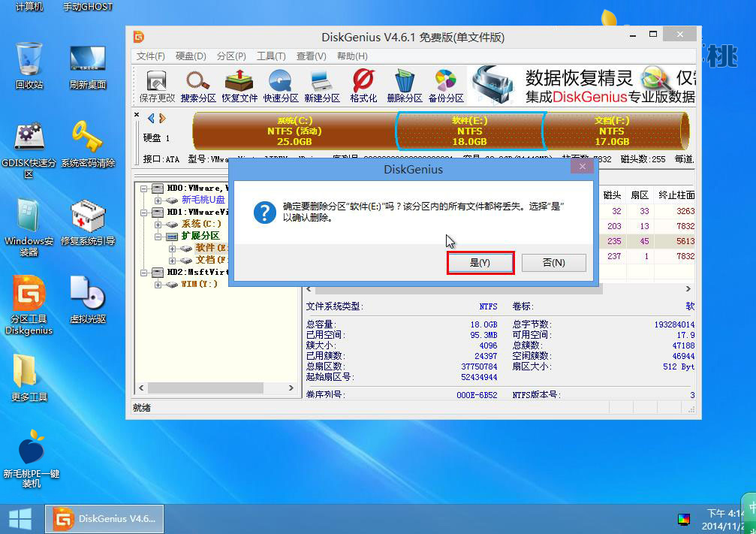
Task: Open the Search Partition (搜索分区) tool
Action: [x=198, y=86]
